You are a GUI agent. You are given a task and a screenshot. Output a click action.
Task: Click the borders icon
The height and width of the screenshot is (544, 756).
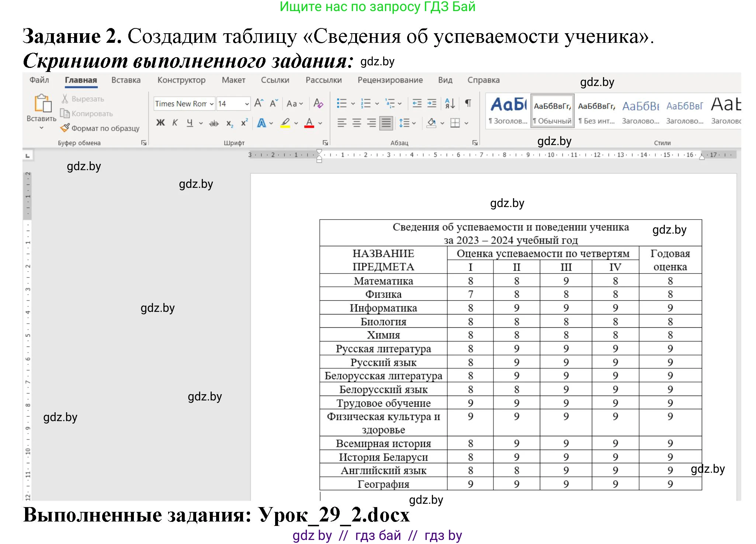pos(455,123)
